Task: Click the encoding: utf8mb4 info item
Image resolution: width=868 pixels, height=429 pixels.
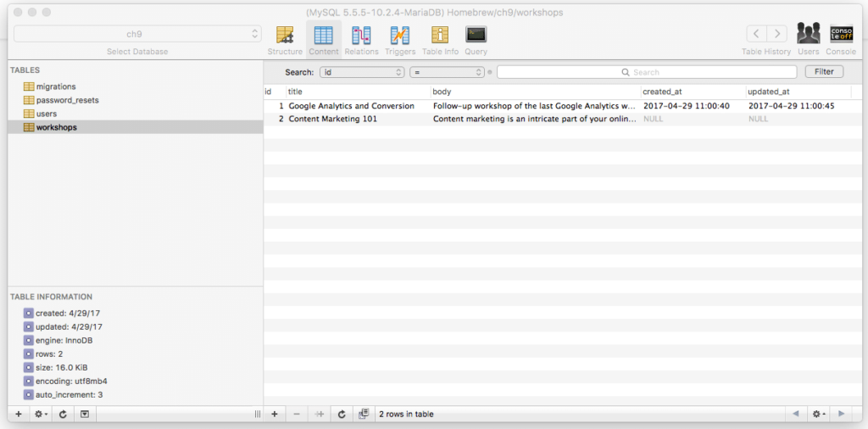Action: coord(65,382)
